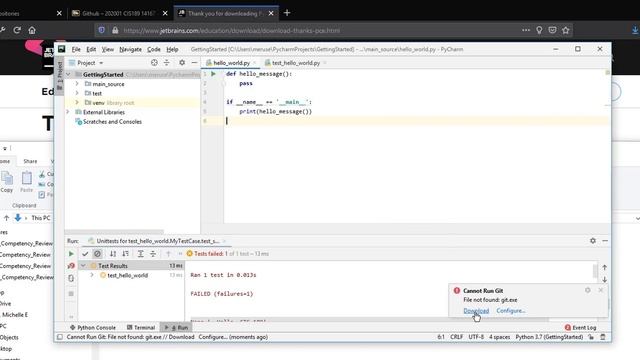This screenshot has height=360, width=640.
Task: Collapse the Test Results node
Action: tap(83, 266)
